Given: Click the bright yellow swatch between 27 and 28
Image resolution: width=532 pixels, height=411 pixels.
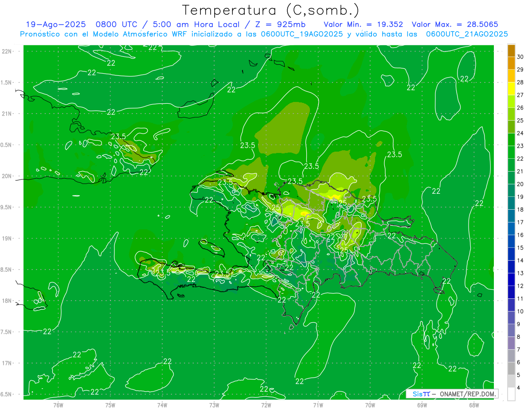Looking at the screenshot, I should pos(511,89).
